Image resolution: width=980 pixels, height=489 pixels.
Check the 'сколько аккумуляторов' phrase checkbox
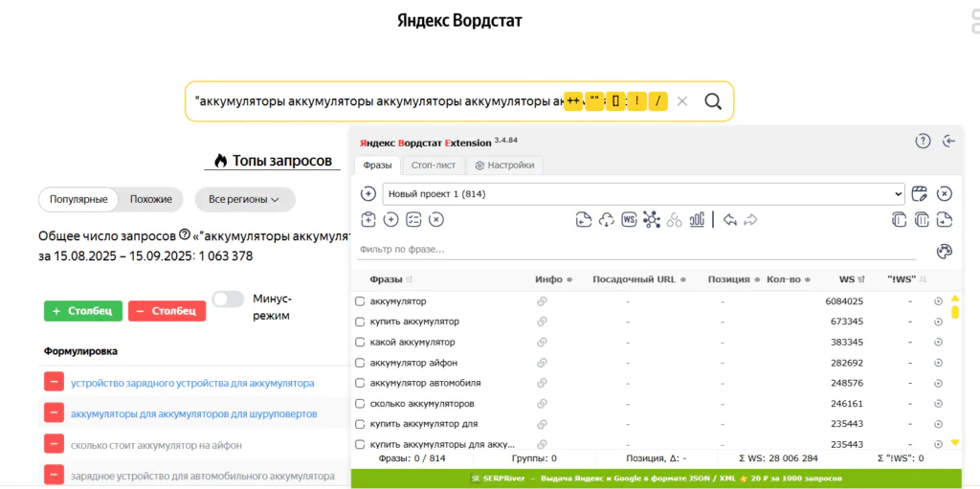(360, 403)
